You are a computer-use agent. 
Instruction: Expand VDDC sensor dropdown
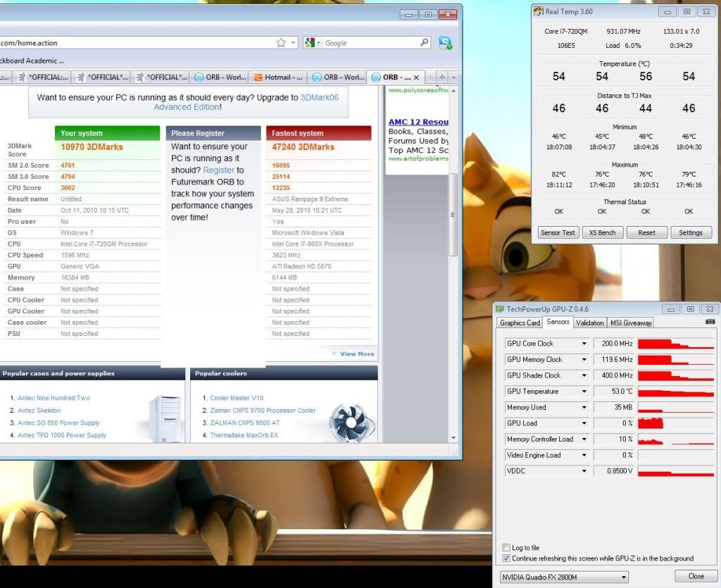584,471
